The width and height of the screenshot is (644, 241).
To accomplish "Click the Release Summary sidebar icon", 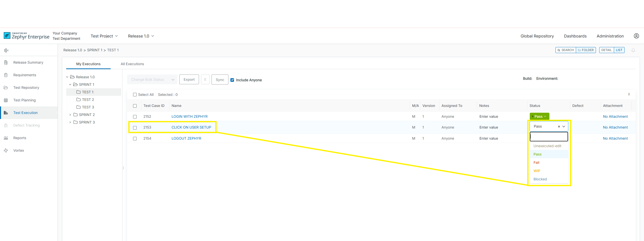I will click(x=6, y=62).
